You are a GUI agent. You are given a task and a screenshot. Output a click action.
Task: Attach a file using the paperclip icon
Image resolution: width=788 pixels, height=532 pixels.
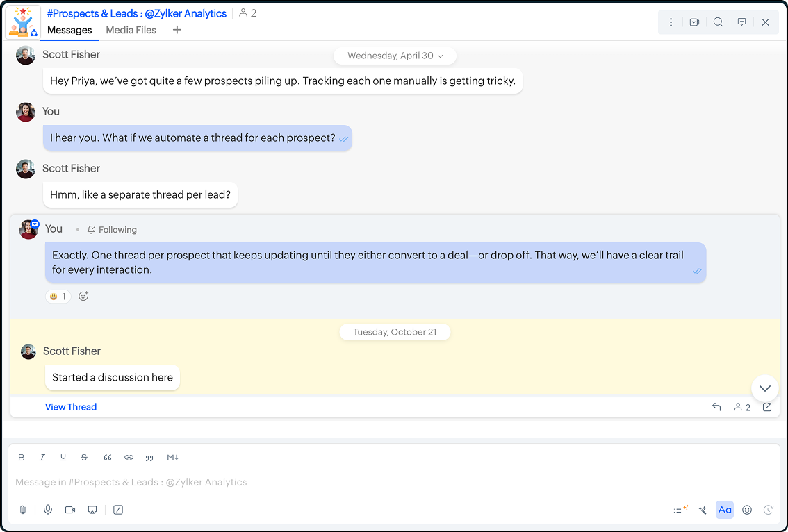[x=22, y=510]
